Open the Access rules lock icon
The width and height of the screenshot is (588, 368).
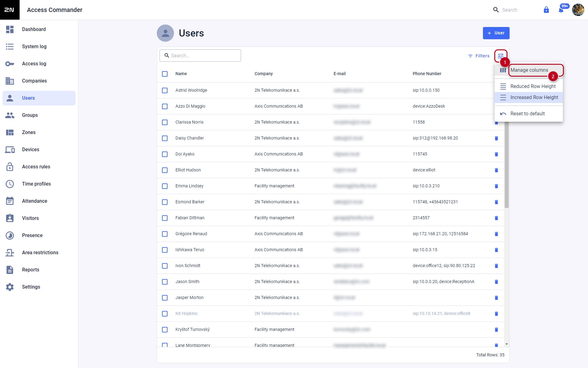coord(10,167)
